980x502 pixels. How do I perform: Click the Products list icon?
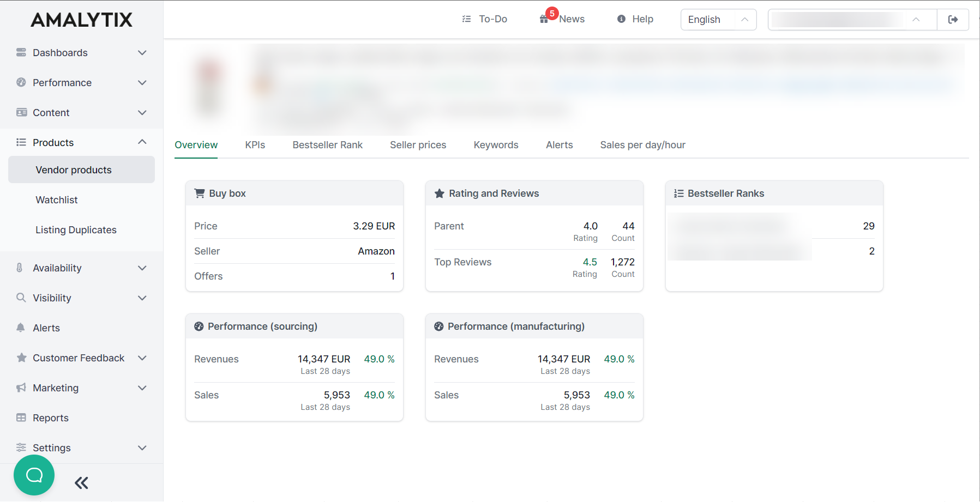pyautogui.click(x=21, y=142)
